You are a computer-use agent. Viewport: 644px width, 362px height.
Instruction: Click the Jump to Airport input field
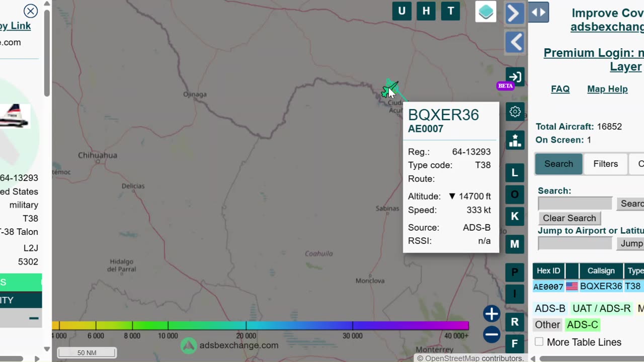[575, 243]
